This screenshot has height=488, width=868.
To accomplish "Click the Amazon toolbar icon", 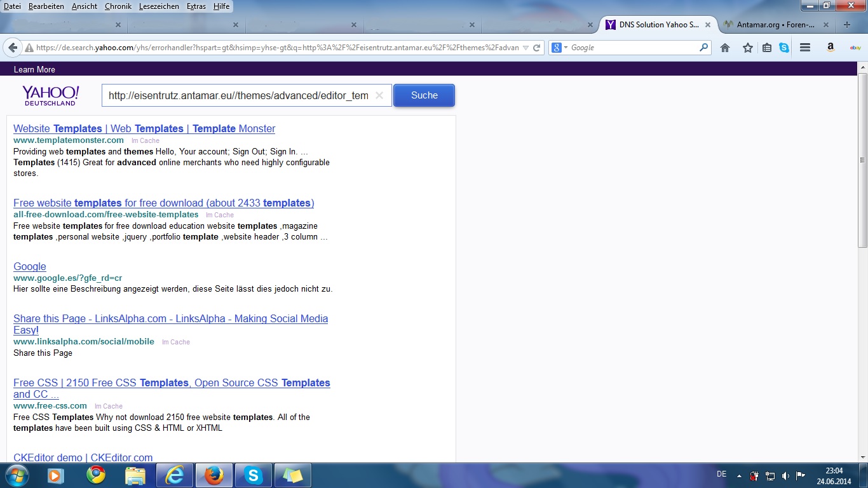I will click(x=831, y=48).
